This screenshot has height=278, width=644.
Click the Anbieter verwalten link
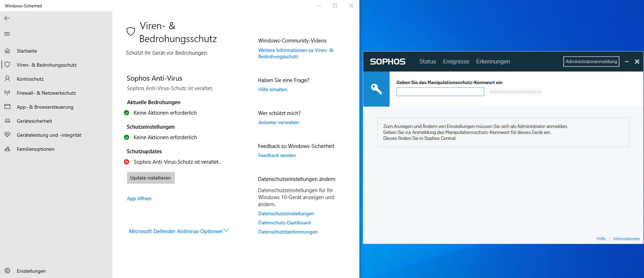pyautogui.click(x=279, y=123)
